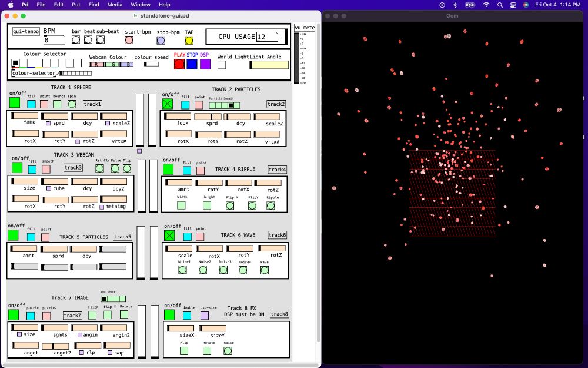This screenshot has width=588, height=368.
Task: Click the Track 1 fdbk slider
Action: 25,115
